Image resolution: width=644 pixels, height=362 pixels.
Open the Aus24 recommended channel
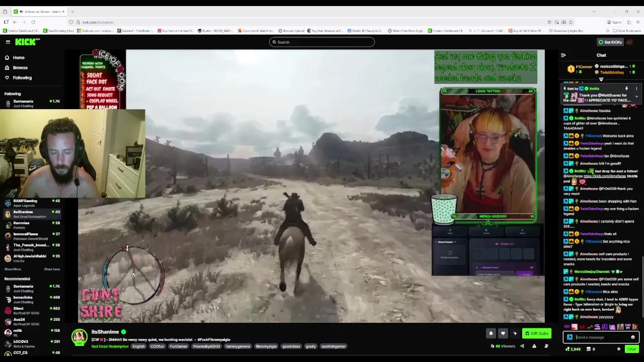pos(32,322)
